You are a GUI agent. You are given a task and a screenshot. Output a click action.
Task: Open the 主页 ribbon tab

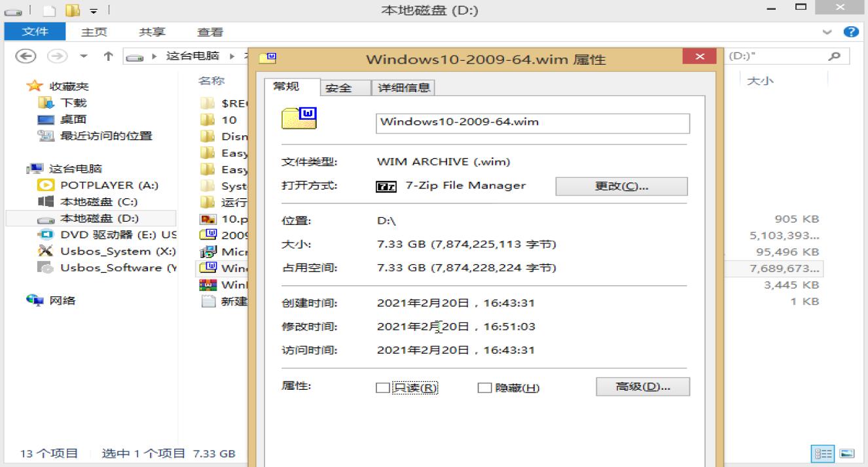tap(94, 31)
